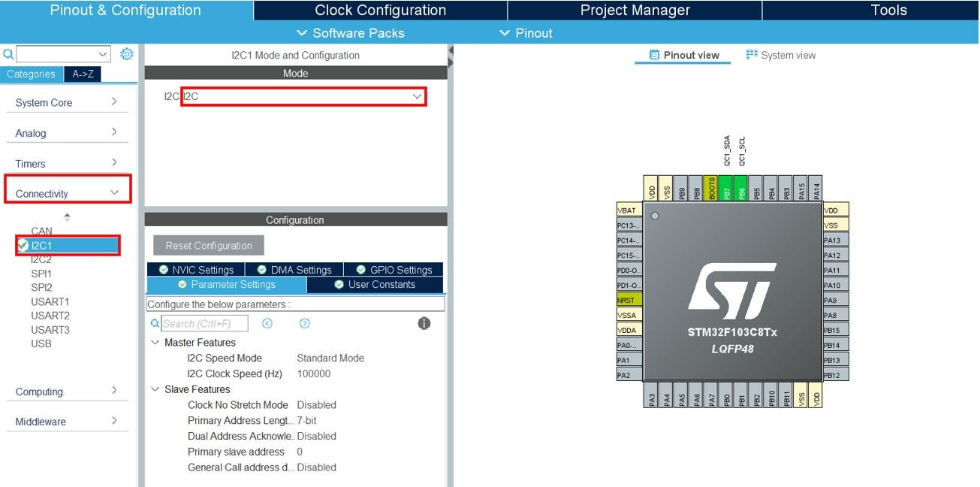
Task: Go to next search result arrow
Action: tap(304, 323)
